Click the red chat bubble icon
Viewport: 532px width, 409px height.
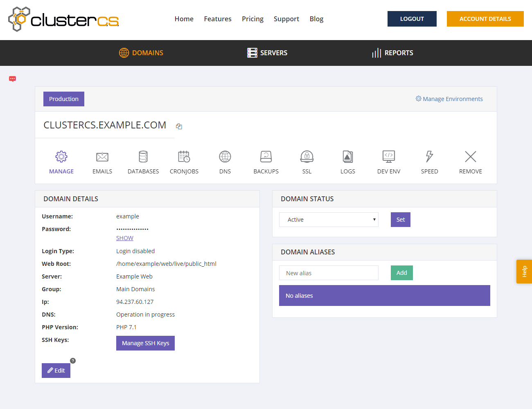click(x=13, y=79)
